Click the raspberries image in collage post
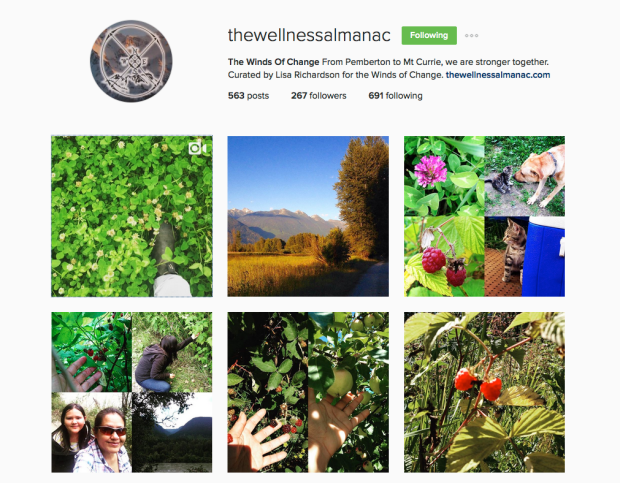 (x=444, y=257)
